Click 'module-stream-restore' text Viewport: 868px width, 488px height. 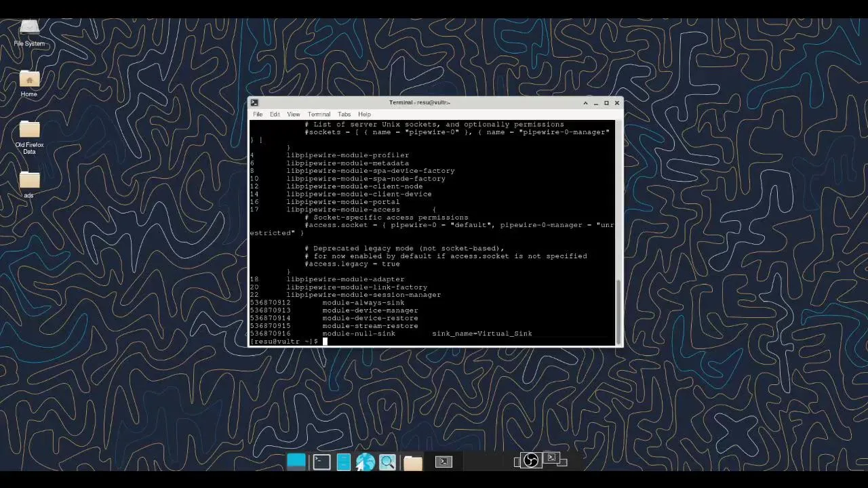370,326
